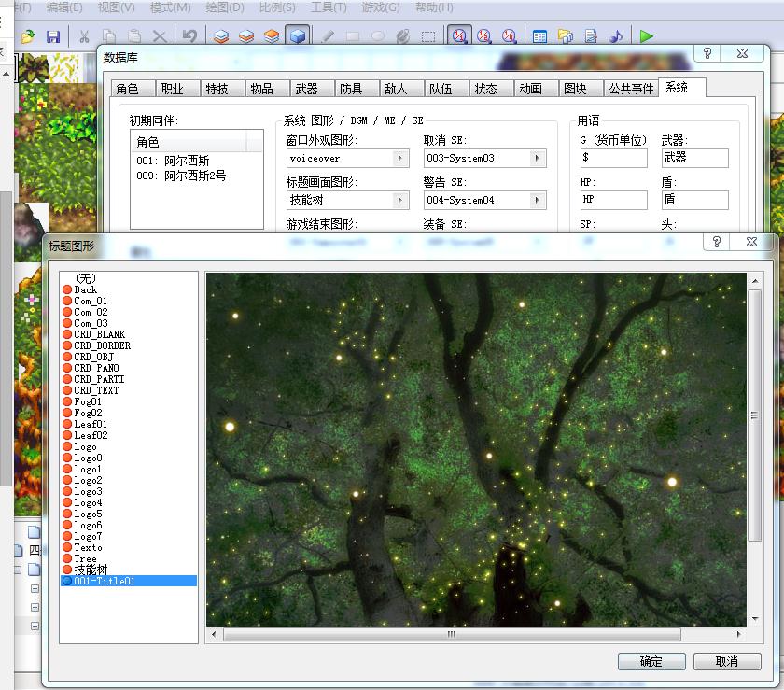Start playtest with the green play icon
Screen dimensions: 784x690
click(646, 36)
